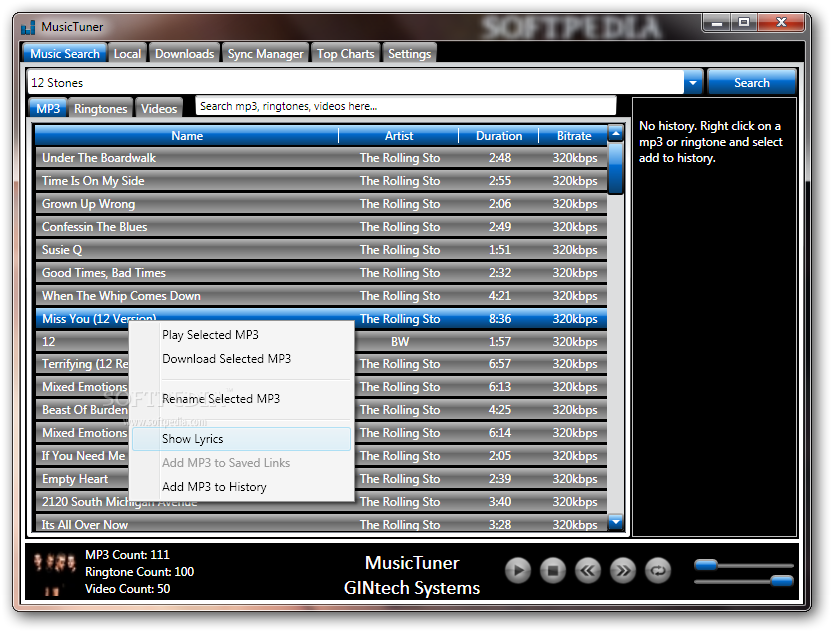This screenshot has height=632, width=832.
Task: Click the 6:57 duration cell
Action: [x=500, y=364]
